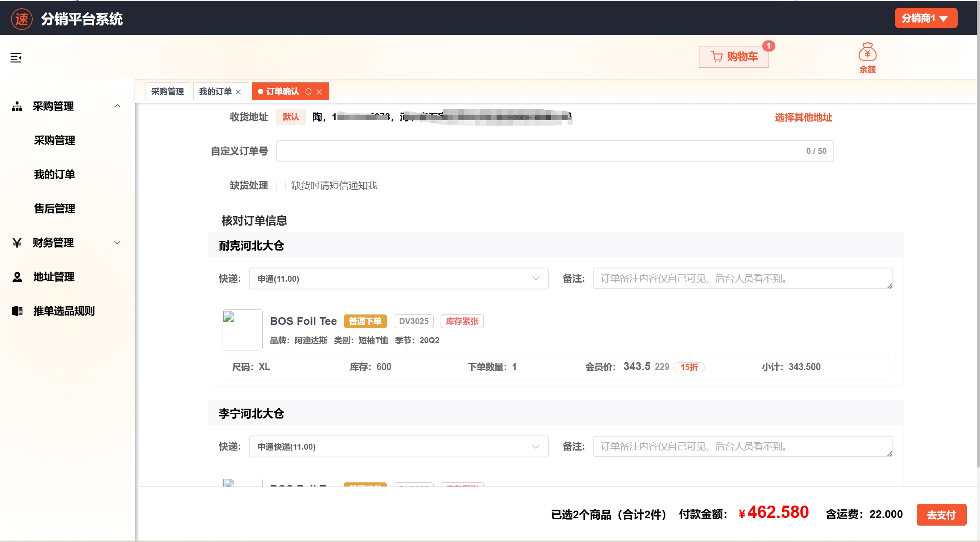The image size is (980, 542).
Task: Click the 自定义订单号 input field
Action: point(537,151)
